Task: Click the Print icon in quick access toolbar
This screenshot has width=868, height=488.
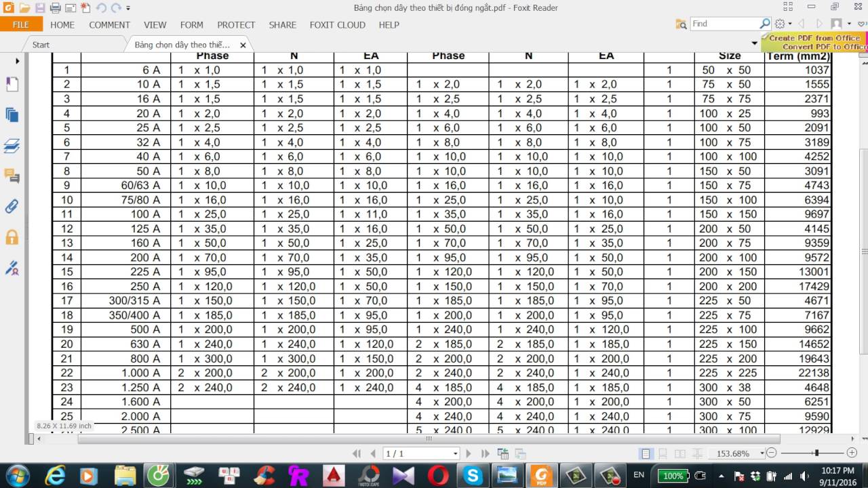Action: click(x=55, y=8)
